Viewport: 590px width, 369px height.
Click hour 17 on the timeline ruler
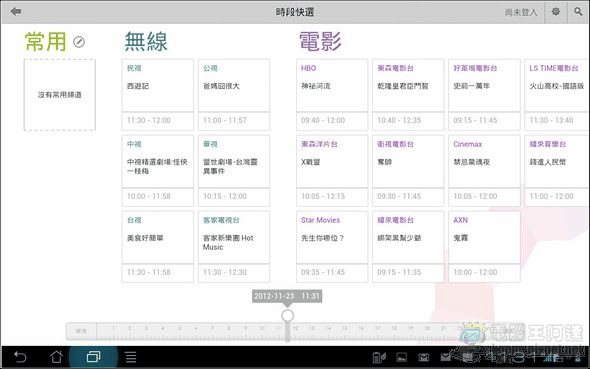[x=377, y=328]
